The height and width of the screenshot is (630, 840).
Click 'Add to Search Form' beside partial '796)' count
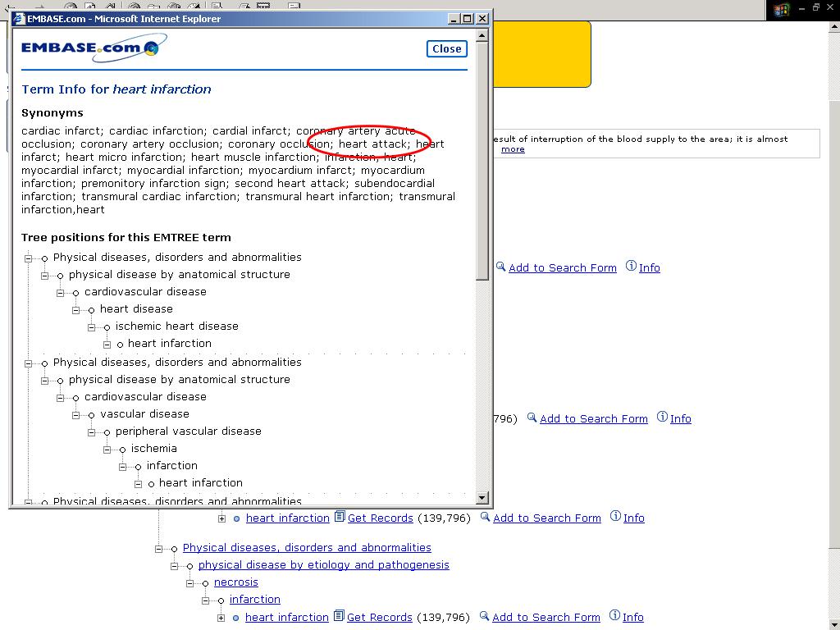(x=594, y=419)
